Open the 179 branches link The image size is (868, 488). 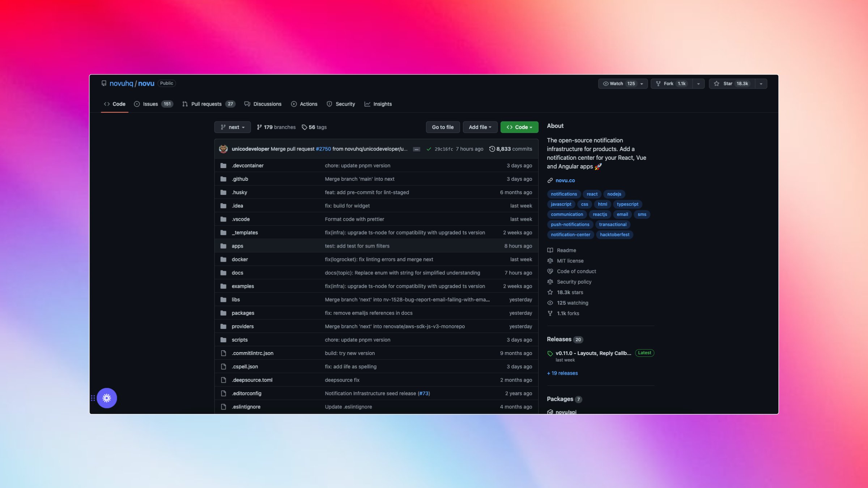276,127
